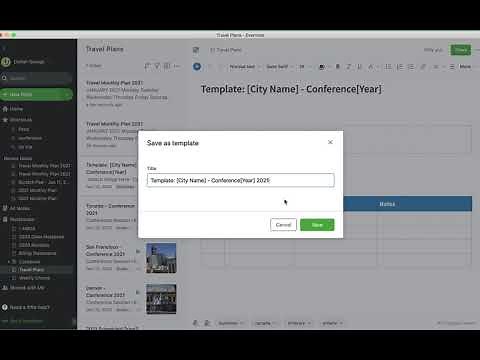Open the text alignment dropdown
This screenshot has width=480, height=360.
click(438, 67)
